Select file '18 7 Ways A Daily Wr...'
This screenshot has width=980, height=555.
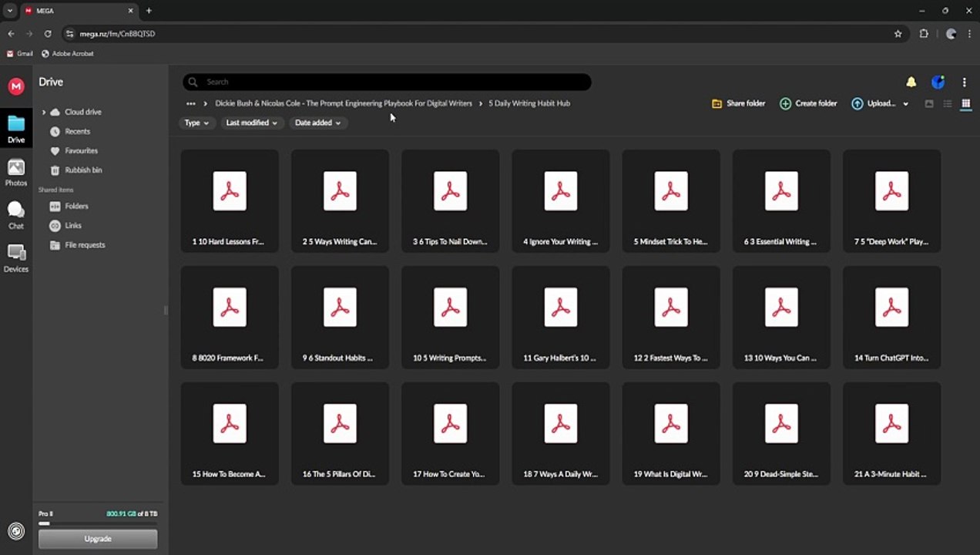(560, 433)
